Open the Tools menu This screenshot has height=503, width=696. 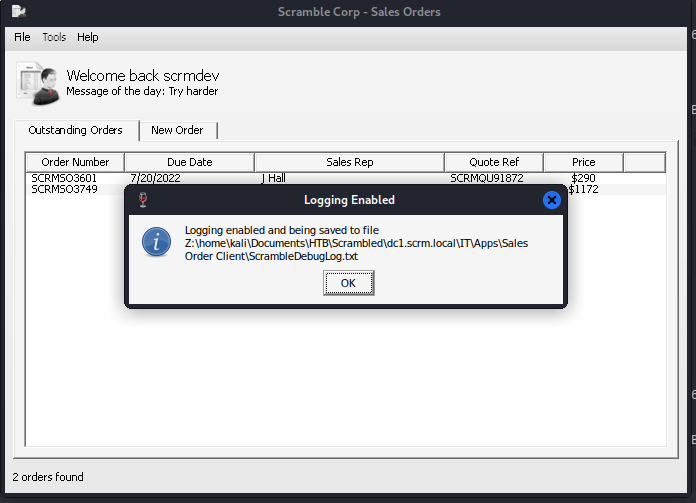click(54, 37)
